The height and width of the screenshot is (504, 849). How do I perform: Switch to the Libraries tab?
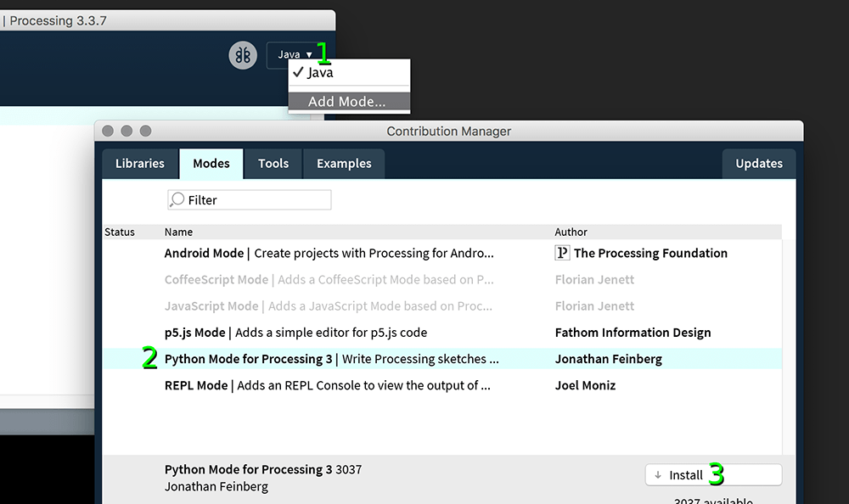tap(140, 164)
